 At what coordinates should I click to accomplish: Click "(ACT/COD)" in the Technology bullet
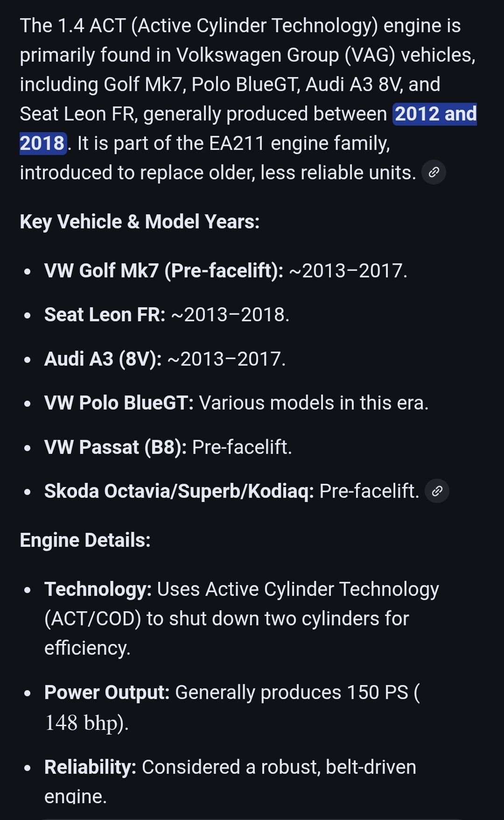click(92, 618)
